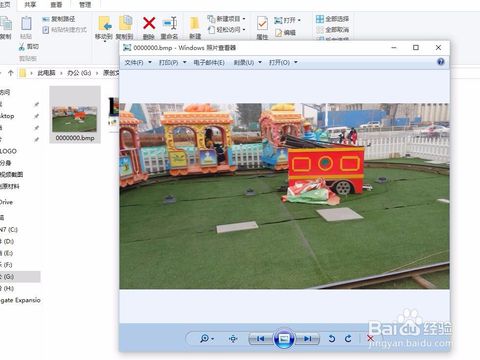This screenshot has height=360, width=480.
Task: Open the zoom magnifier control in photo viewer
Action: (207, 339)
